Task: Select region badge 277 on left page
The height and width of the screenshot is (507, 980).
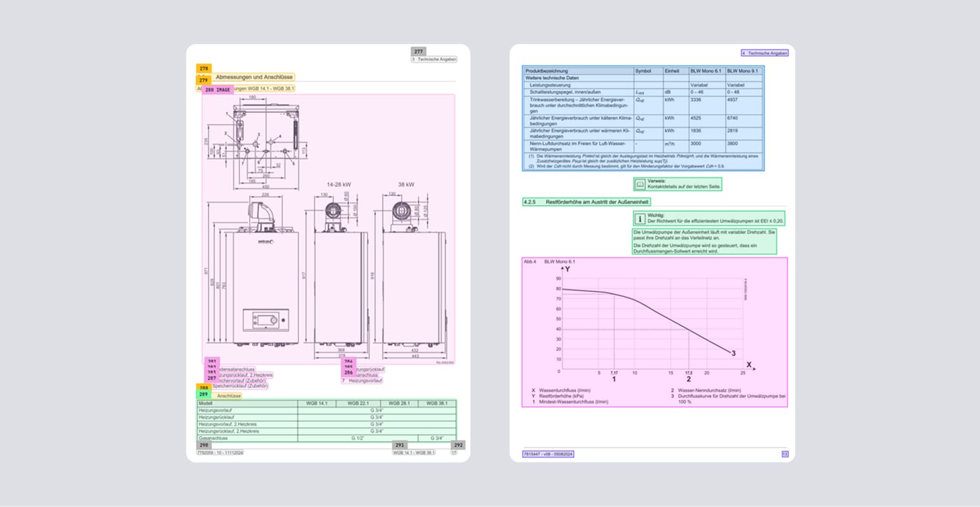Action: [x=419, y=52]
